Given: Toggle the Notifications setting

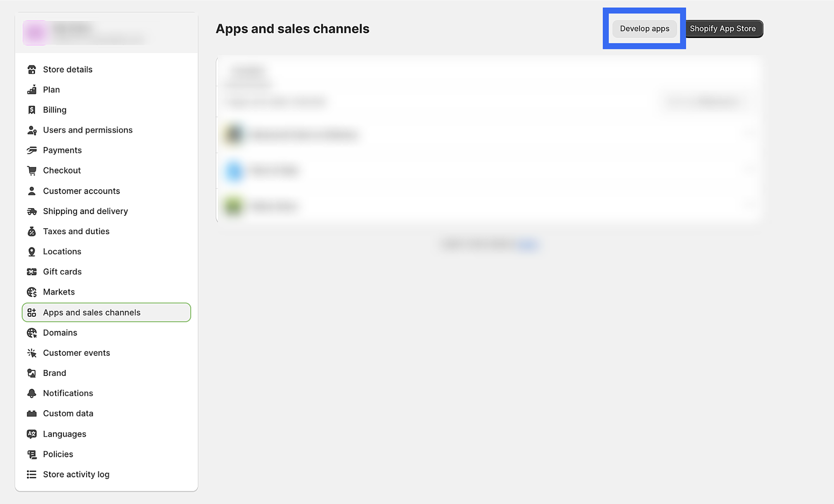Looking at the screenshot, I should (x=68, y=394).
